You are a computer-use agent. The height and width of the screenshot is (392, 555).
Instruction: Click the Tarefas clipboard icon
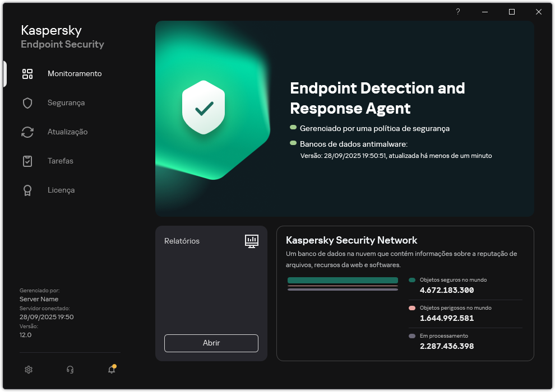click(27, 161)
